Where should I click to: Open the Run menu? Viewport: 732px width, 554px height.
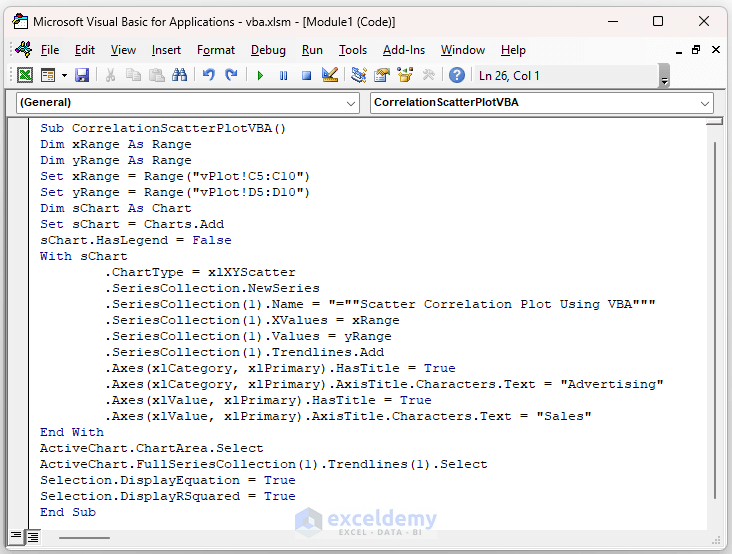pos(312,50)
